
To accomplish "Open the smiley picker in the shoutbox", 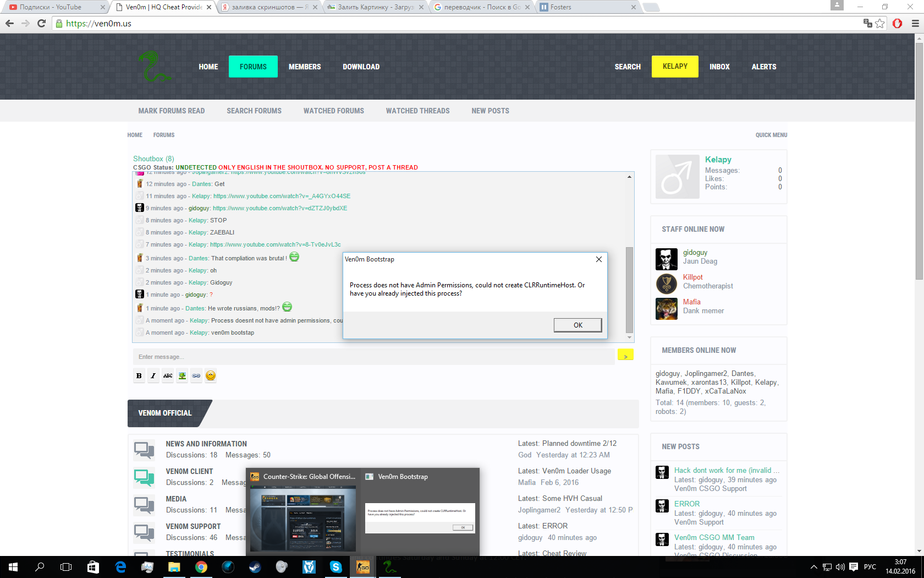I will 211,375.
